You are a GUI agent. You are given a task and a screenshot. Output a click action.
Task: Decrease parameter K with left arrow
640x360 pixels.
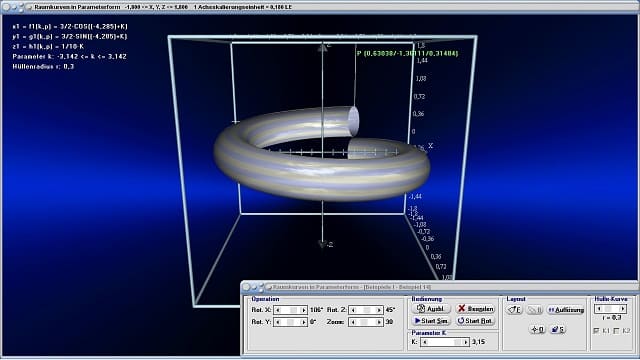click(x=425, y=342)
